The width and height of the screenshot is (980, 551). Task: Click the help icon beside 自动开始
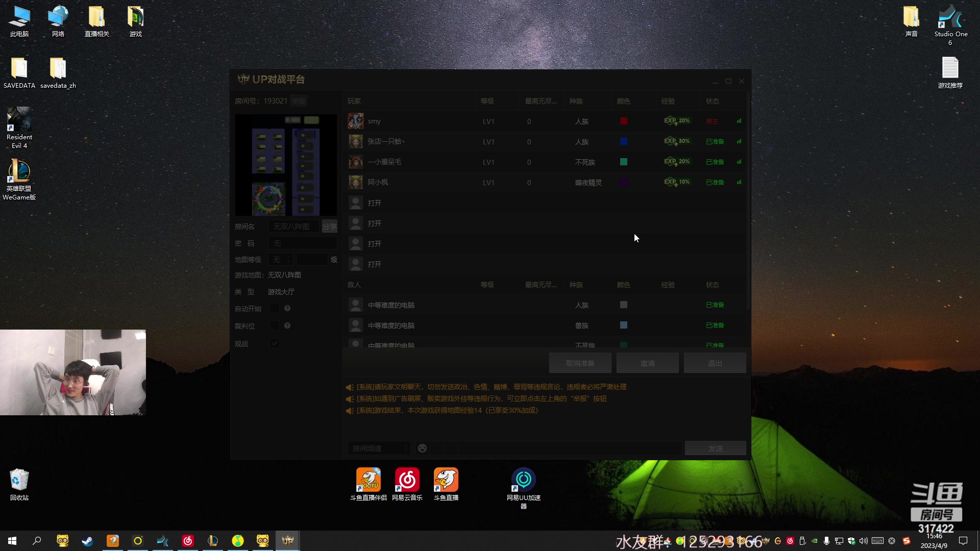tap(287, 308)
